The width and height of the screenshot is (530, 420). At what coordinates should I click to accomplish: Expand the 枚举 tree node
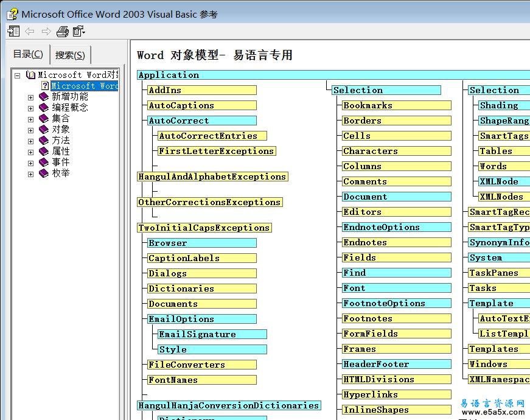click(x=30, y=173)
